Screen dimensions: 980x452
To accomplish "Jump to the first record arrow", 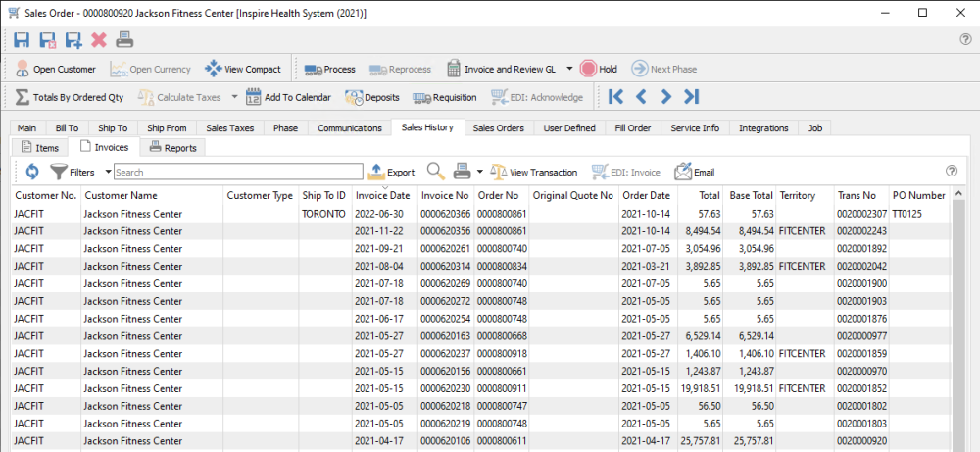I will [616, 97].
